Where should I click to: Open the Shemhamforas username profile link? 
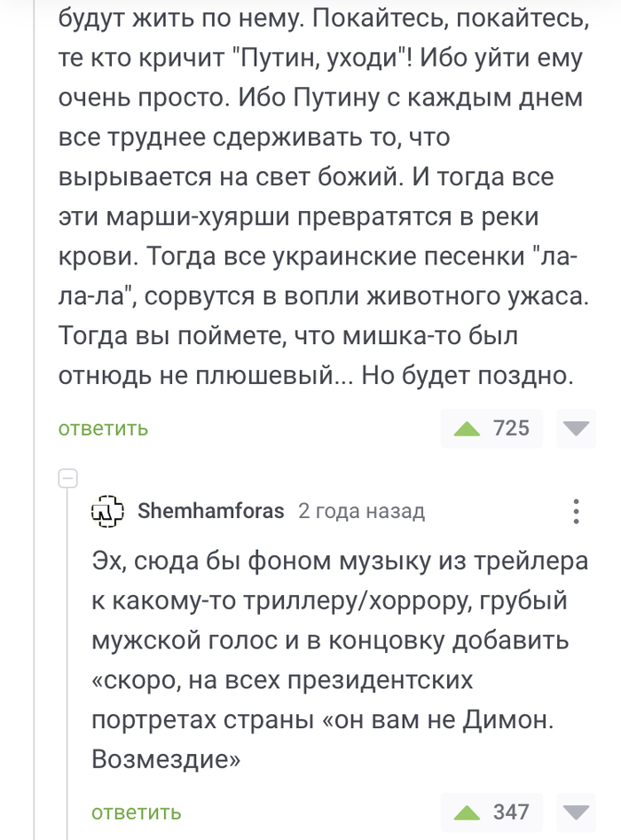click(211, 511)
